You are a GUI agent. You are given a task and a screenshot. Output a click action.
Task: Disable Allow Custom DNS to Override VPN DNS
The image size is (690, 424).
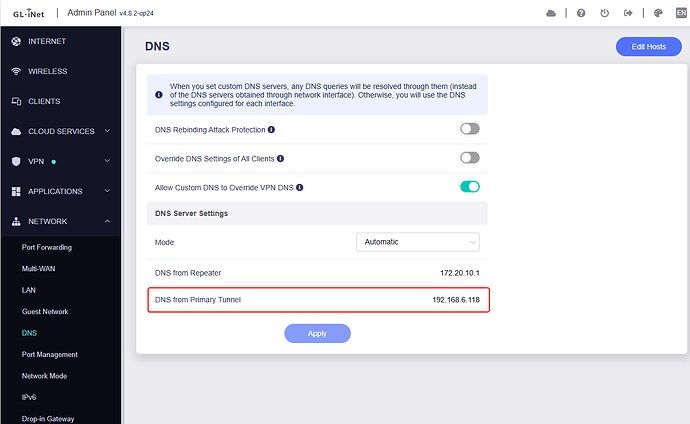[x=469, y=186]
